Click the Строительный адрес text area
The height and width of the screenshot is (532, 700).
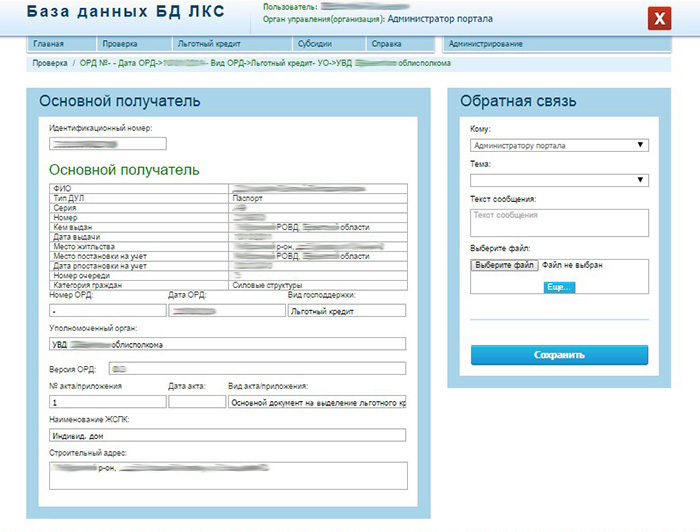[228, 475]
